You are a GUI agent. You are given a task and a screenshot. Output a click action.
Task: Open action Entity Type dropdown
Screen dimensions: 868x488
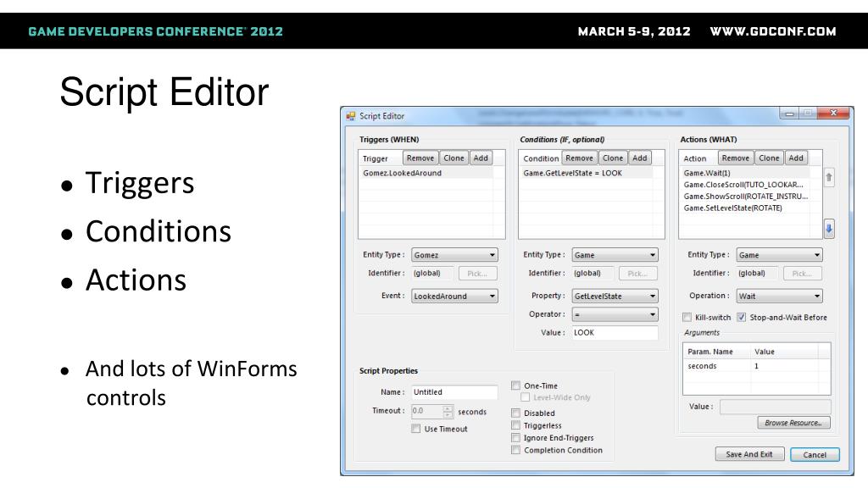click(x=779, y=254)
